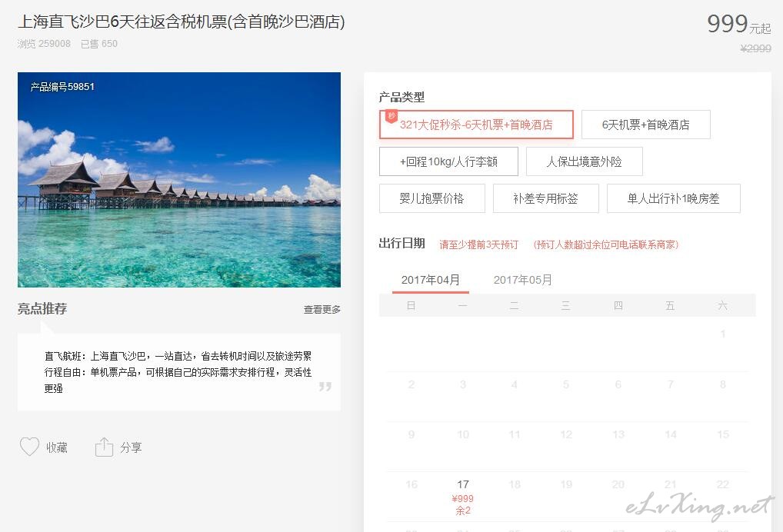Click disabled April 10 calendar date
This screenshot has width=783, height=532.
pyautogui.click(x=463, y=434)
